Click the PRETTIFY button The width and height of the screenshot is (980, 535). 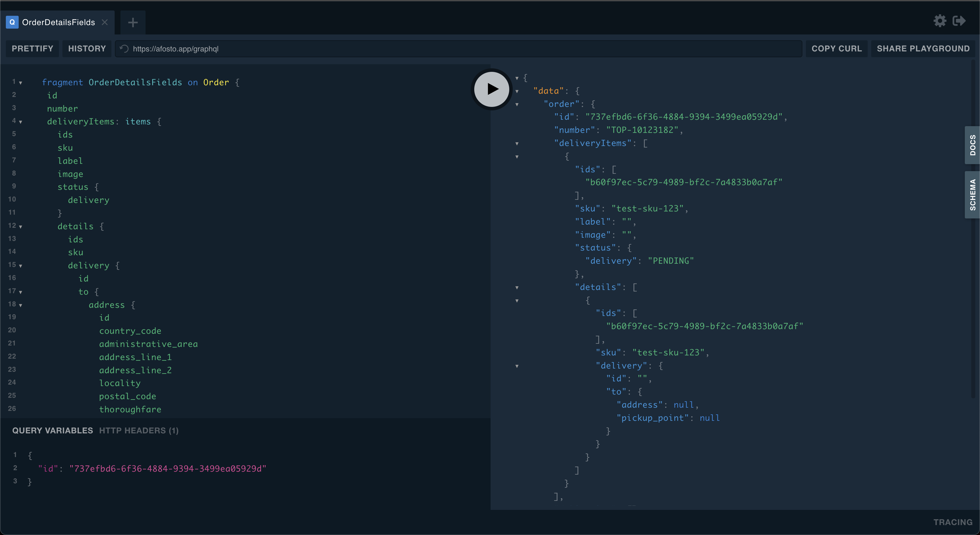(x=32, y=49)
